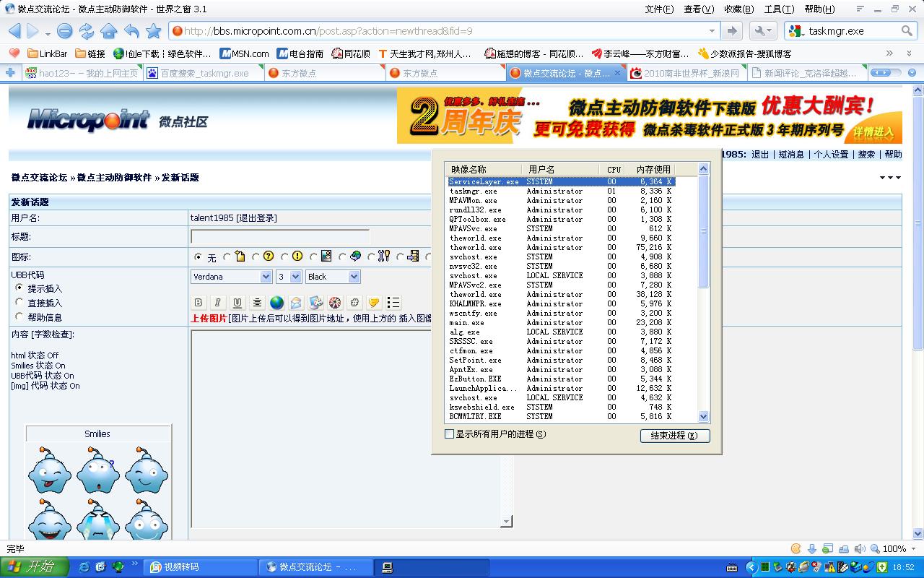The width and height of the screenshot is (924, 578).
Task: Click the Bold formatting button
Action: [x=199, y=303]
